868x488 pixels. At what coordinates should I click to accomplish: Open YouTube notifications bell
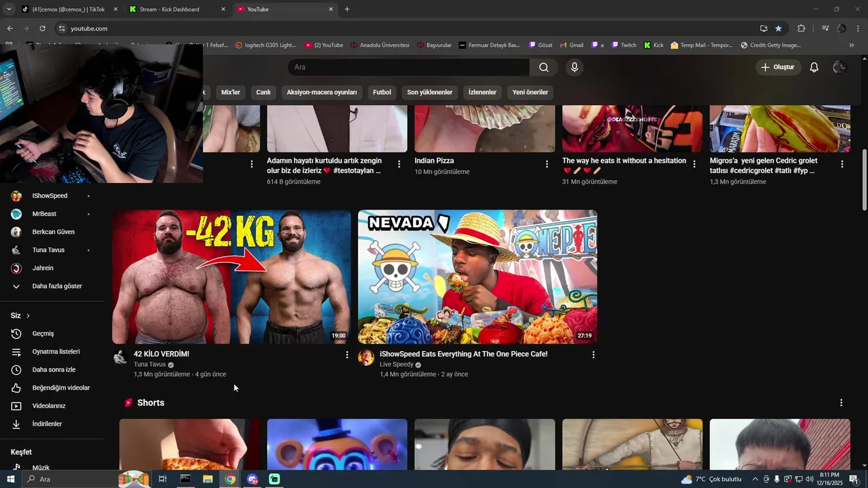[814, 67]
